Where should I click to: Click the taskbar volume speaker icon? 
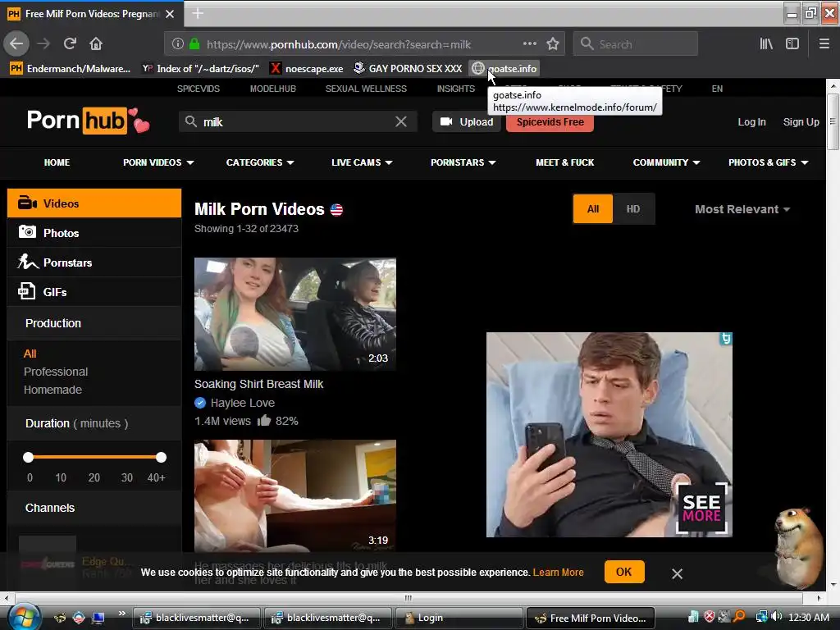pos(776,617)
